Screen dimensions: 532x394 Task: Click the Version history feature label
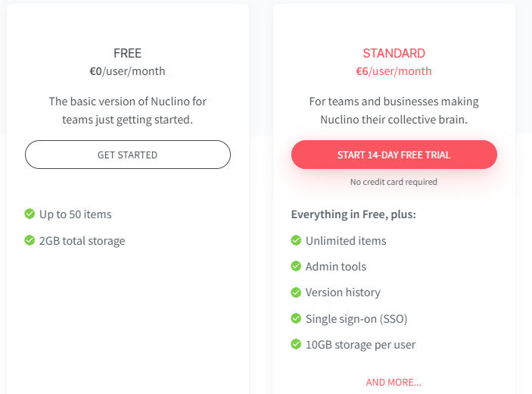343,292
